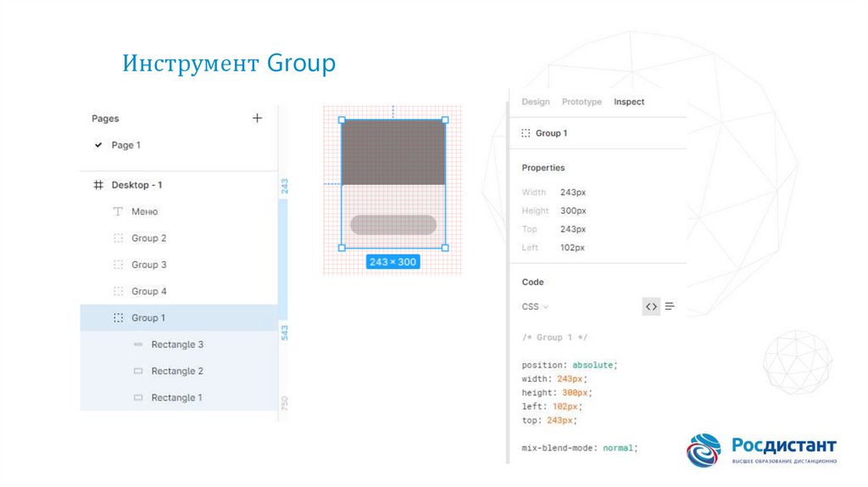This screenshot has width=868, height=487.
Task: Open the CSS language dropdown
Action: coord(535,306)
